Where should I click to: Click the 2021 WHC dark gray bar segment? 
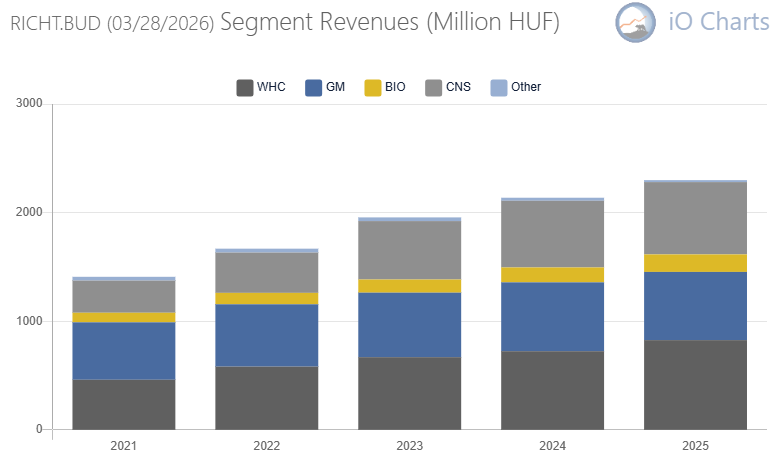[x=124, y=404]
